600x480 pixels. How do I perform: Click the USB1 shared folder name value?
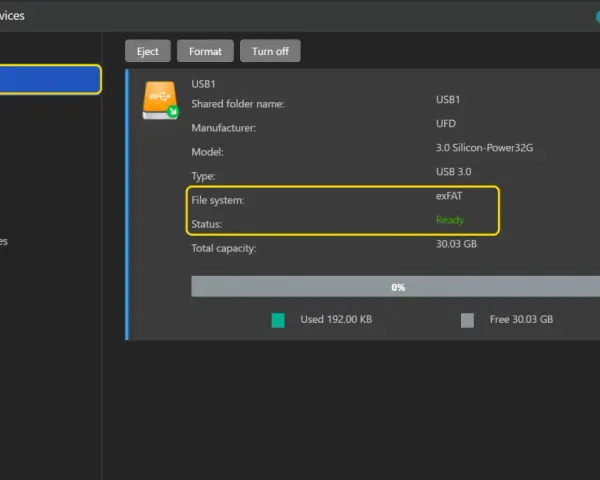(x=448, y=100)
